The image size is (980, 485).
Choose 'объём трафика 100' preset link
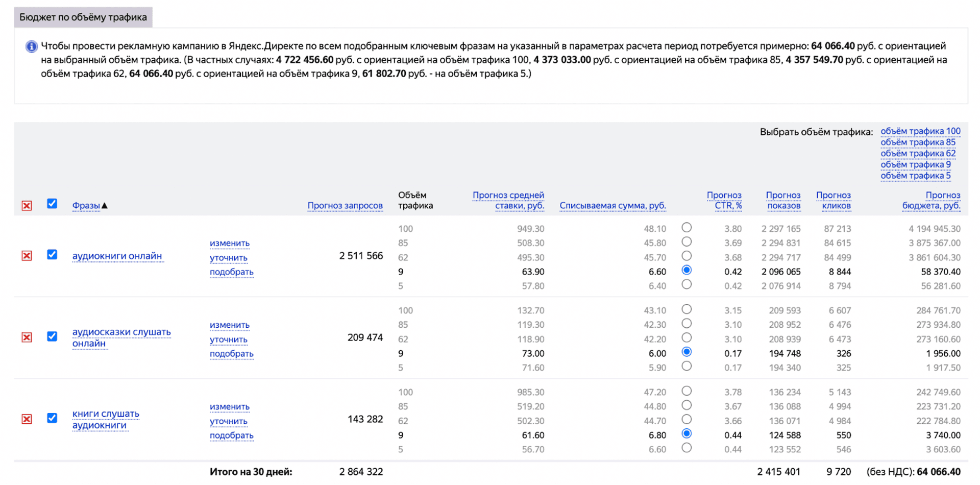click(920, 131)
